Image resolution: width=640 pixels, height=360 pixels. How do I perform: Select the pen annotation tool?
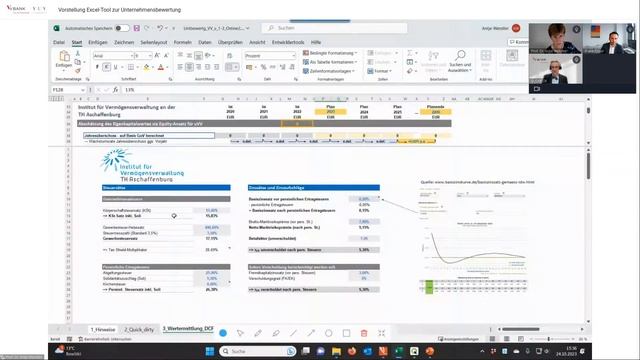(258, 333)
